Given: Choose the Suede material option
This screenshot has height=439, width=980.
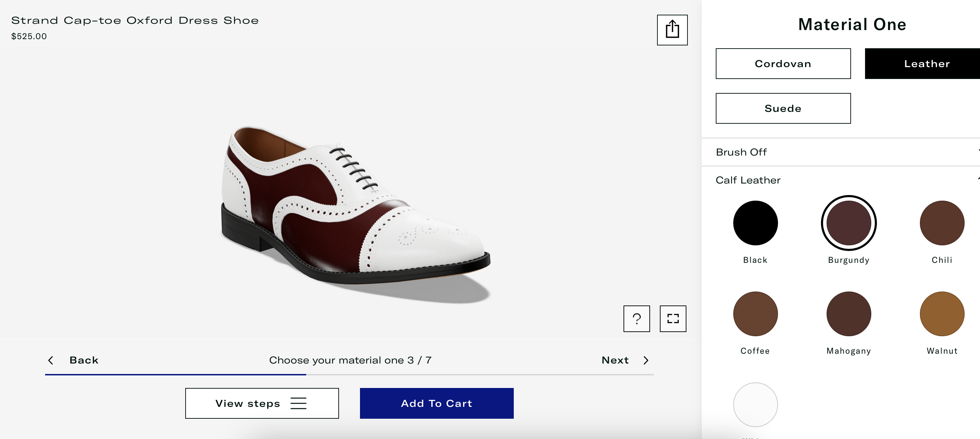Looking at the screenshot, I should pyautogui.click(x=783, y=108).
